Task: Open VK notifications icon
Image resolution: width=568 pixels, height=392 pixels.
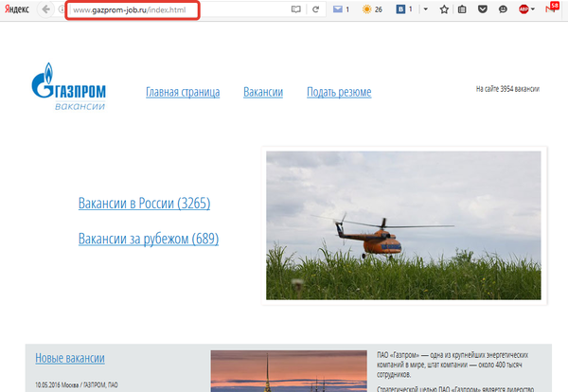Action: [x=400, y=9]
